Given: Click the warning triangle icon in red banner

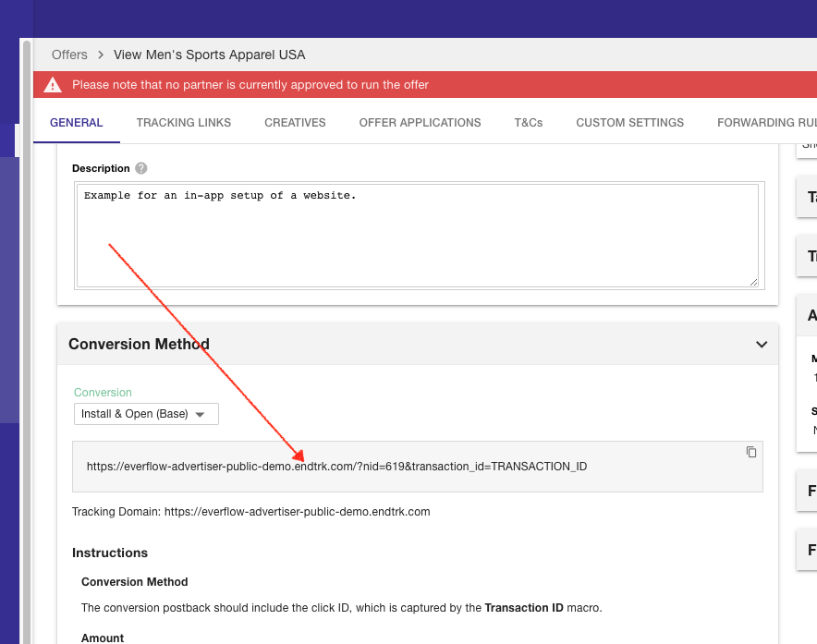Looking at the screenshot, I should click(53, 85).
